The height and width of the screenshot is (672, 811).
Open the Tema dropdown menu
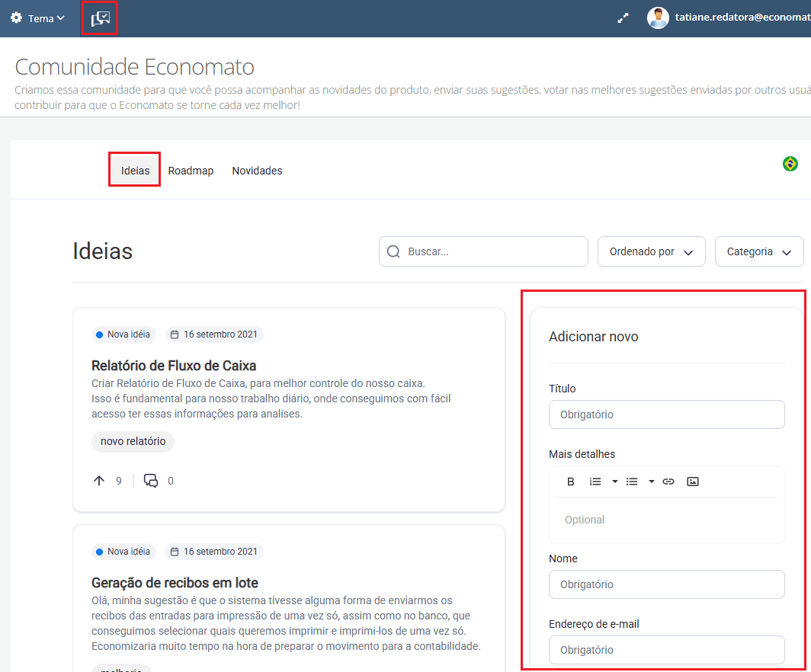click(38, 18)
